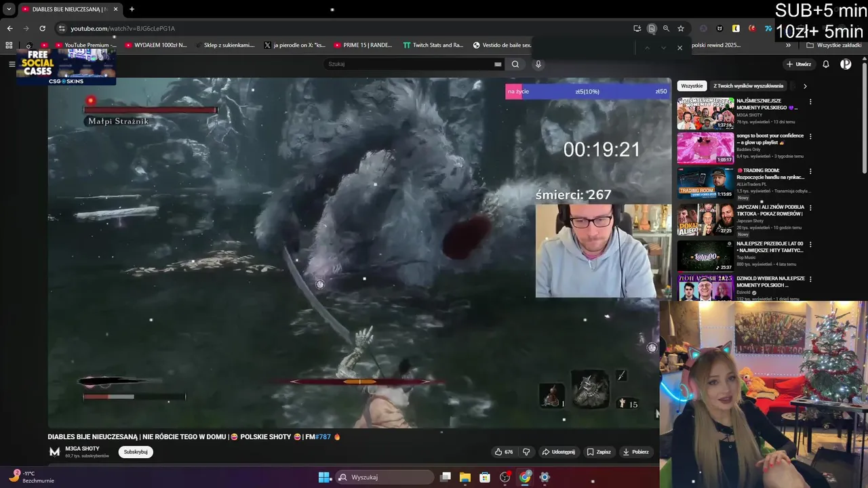
Task: Open the pink glow up playlist thumbnail
Action: pos(705,148)
